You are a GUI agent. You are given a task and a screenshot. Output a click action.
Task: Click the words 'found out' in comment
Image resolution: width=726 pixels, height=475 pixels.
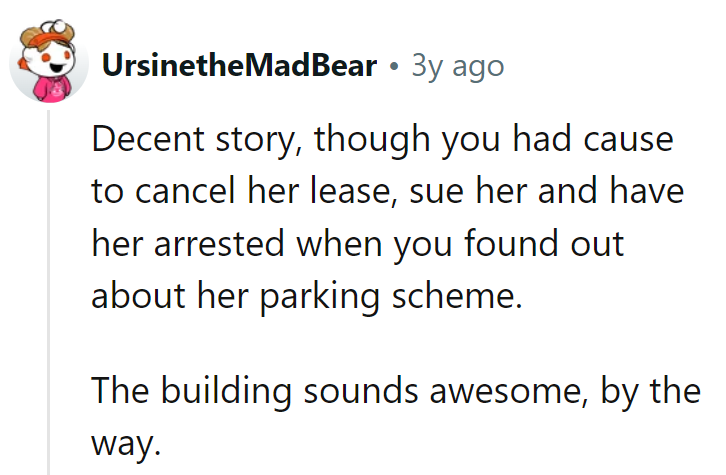coord(544,244)
